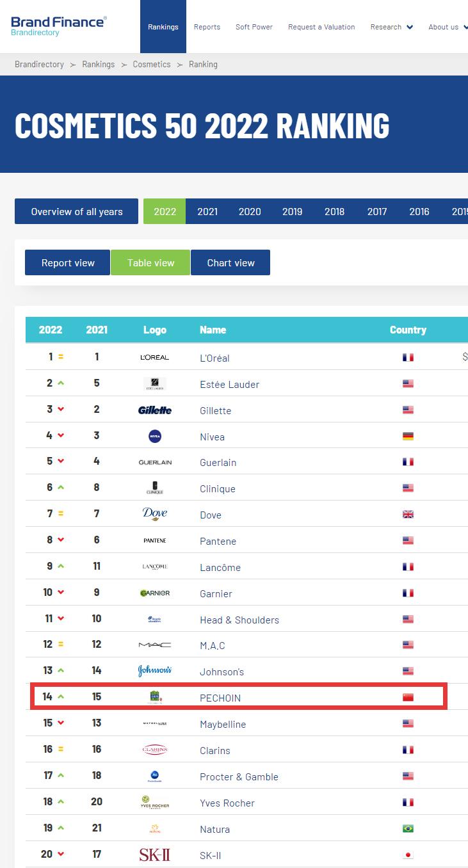Click the Maybelline brand logo
Image resolution: width=468 pixels, height=868 pixels.
tap(155, 723)
